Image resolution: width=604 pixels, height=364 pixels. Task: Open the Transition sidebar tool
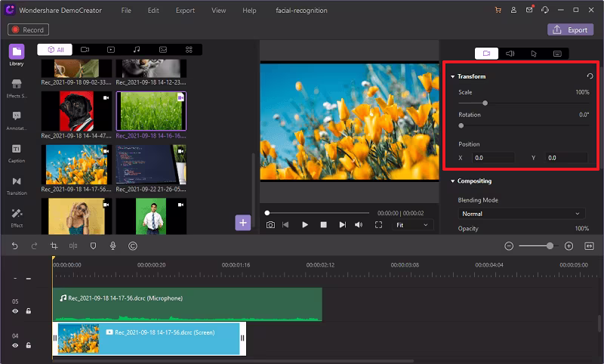17,185
